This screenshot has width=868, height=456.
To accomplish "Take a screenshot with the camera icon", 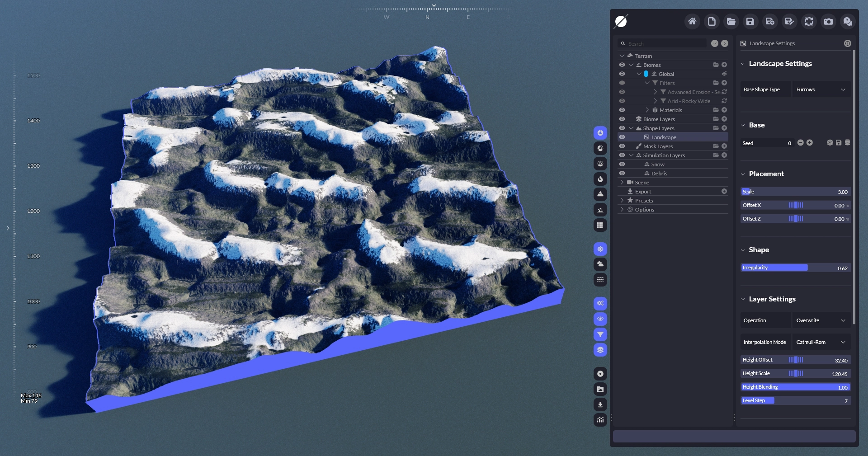I will (x=828, y=21).
